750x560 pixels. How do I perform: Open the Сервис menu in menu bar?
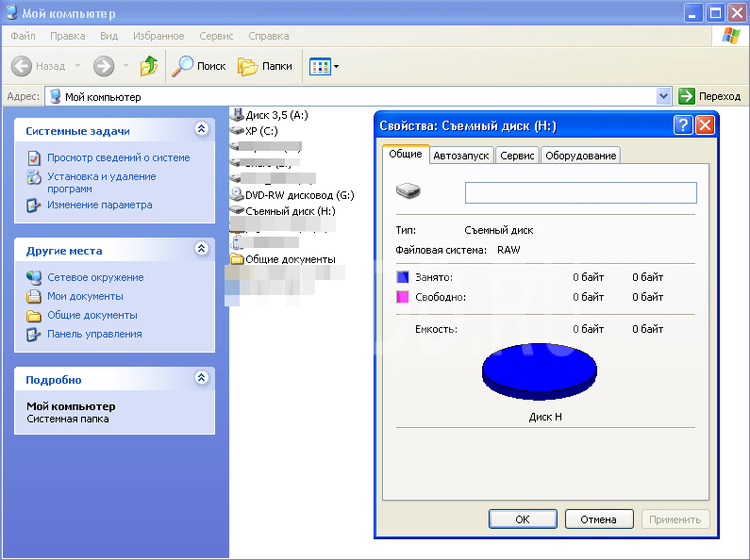pos(216,36)
